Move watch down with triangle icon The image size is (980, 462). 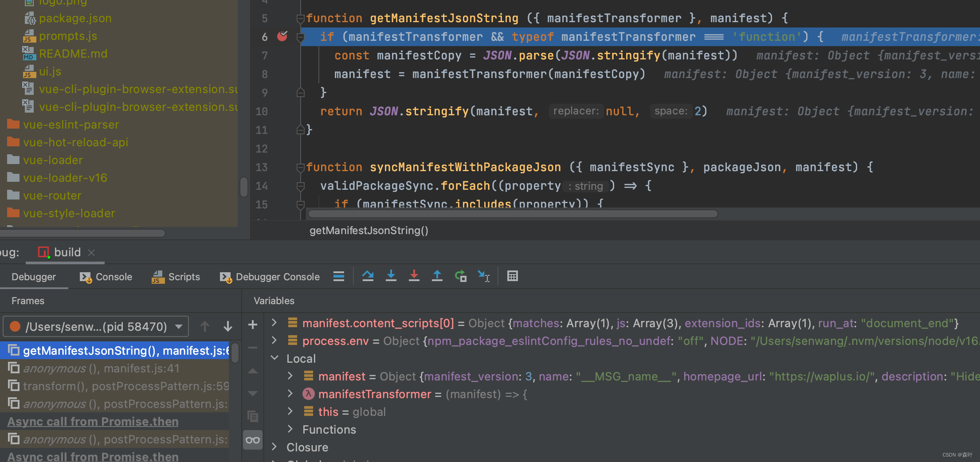point(253,393)
